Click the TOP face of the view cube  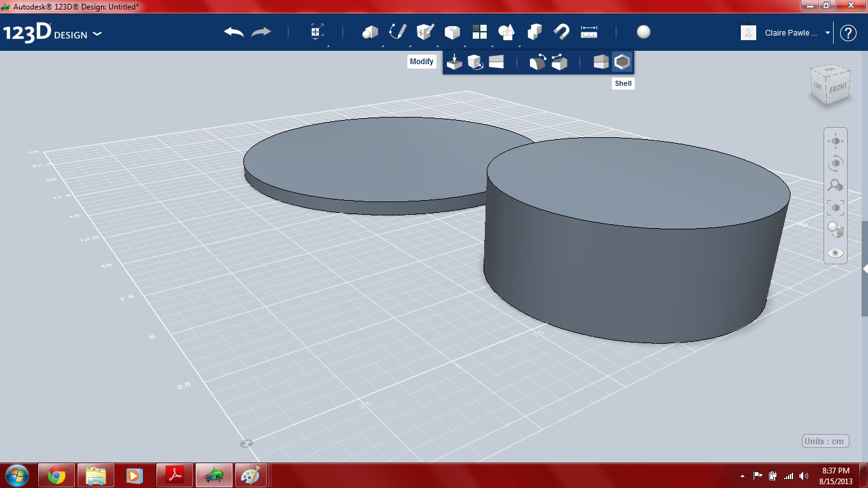pos(830,69)
